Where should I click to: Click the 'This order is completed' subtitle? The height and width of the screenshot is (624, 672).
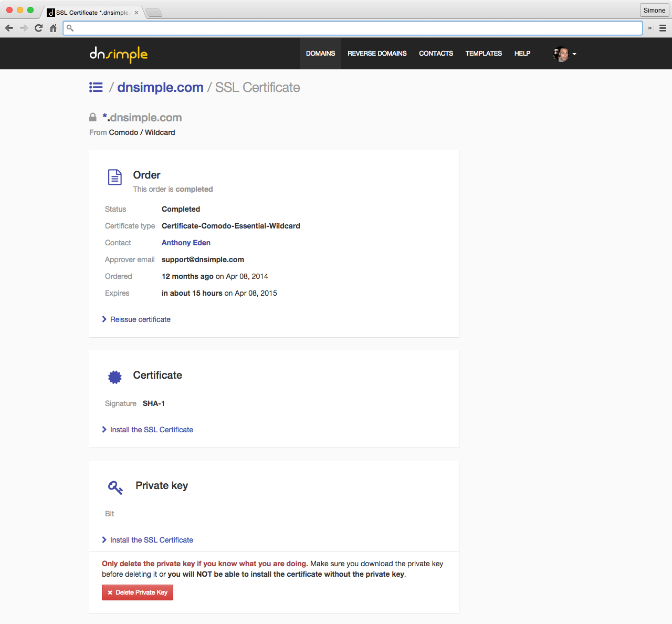pos(173,189)
